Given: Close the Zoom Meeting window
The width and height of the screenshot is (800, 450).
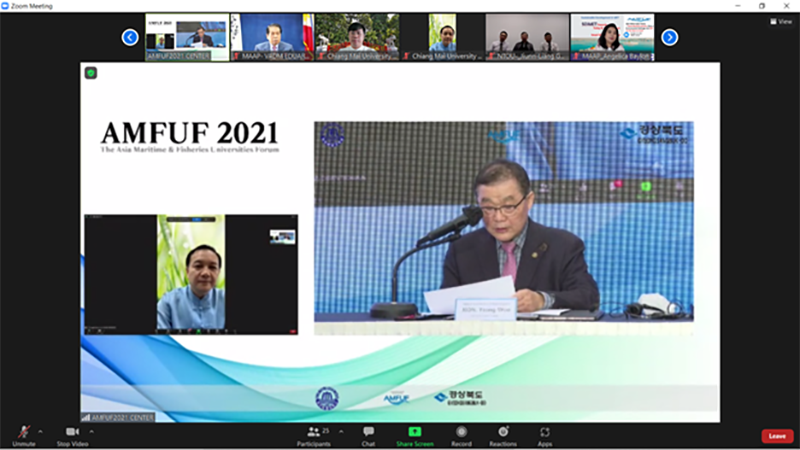Looking at the screenshot, I should pyautogui.click(x=786, y=6).
